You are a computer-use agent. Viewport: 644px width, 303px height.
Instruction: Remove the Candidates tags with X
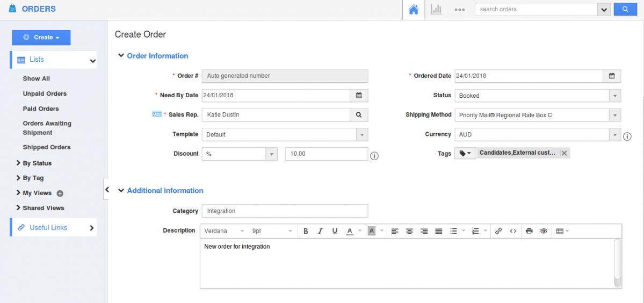[564, 153]
